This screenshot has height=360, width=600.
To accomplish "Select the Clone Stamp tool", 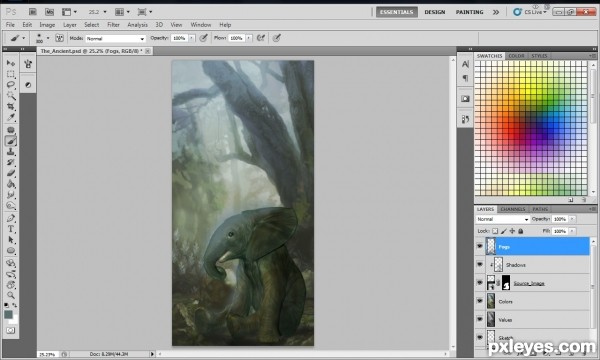I will (11, 152).
